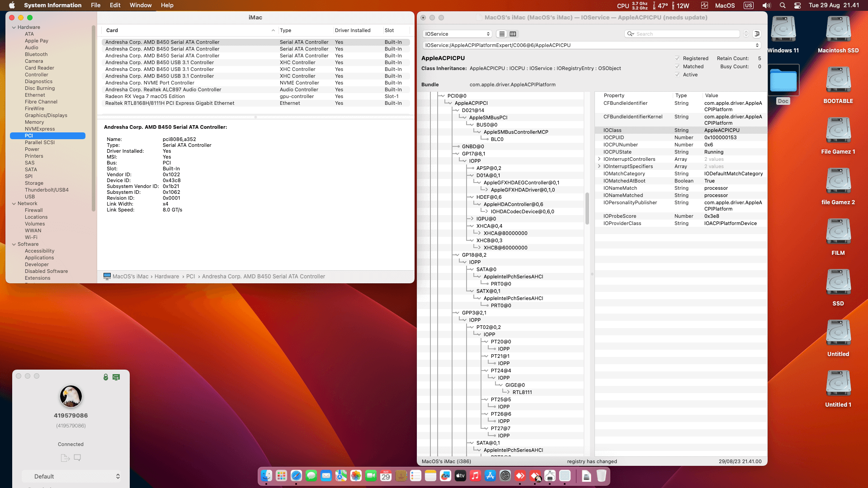The height and width of the screenshot is (488, 868).
Task: Open the File menu
Action: tap(95, 5)
